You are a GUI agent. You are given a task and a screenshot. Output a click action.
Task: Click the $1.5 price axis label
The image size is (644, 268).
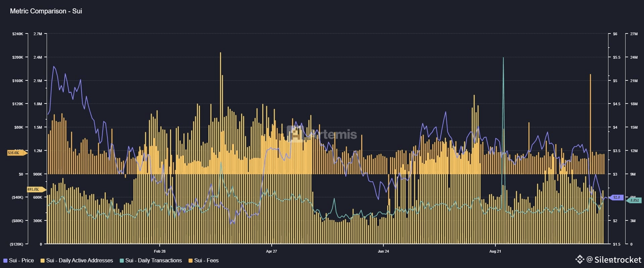point(616,244)
